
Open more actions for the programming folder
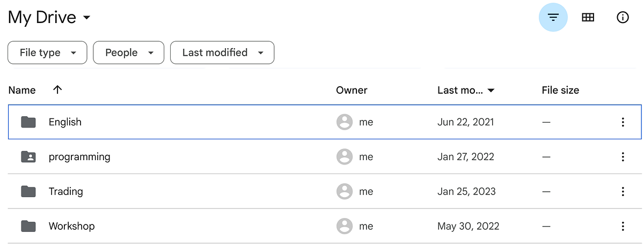pos(623,157)
